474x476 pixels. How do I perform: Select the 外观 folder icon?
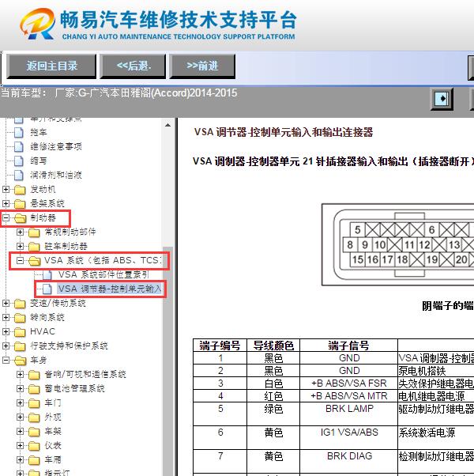(x=34, y=417)
